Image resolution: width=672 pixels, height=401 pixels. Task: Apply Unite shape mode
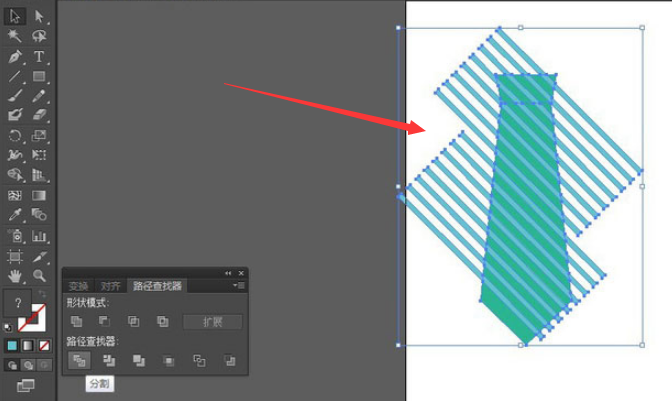click(x=76, y=321)
